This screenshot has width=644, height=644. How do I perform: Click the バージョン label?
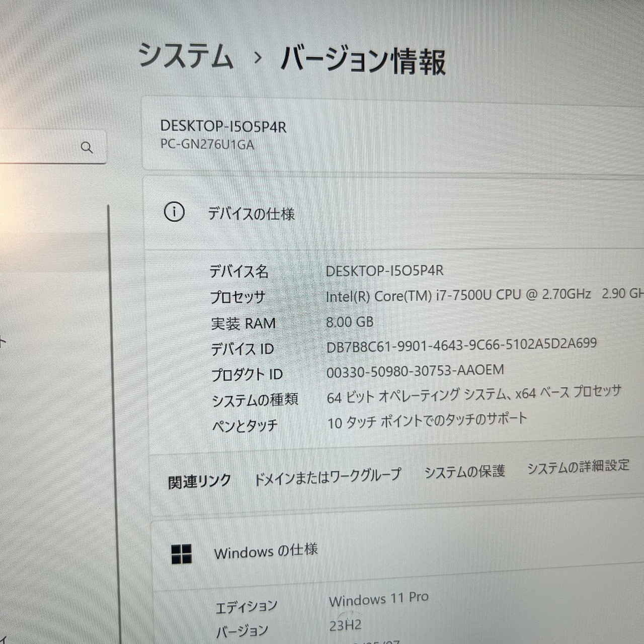click(242, 631)
